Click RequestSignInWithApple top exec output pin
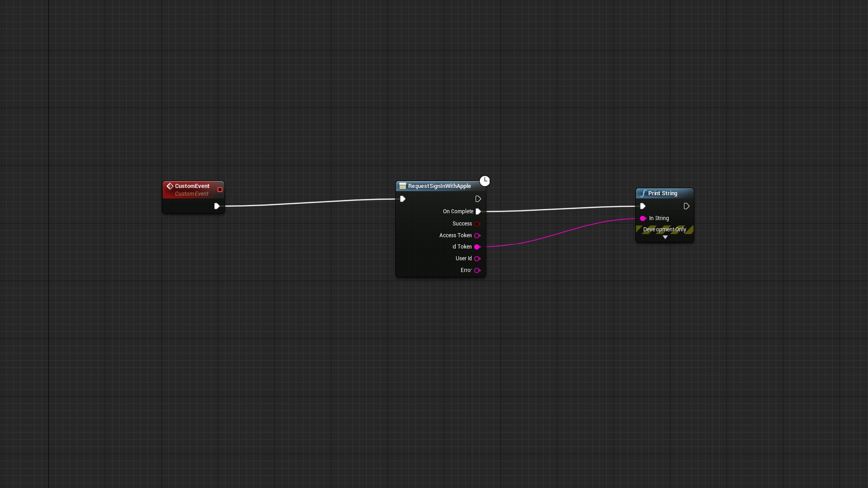The height and width of the screenshot is (488, 868). (478, 199)
